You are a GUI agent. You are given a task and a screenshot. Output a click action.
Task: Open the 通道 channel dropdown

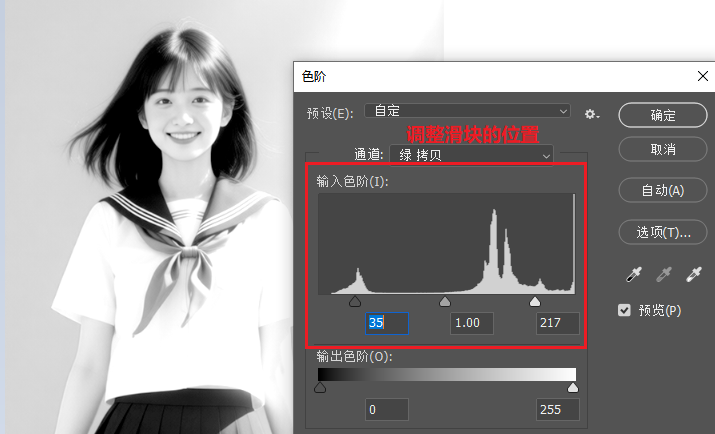pyautogui.click(x=471, y=155)
